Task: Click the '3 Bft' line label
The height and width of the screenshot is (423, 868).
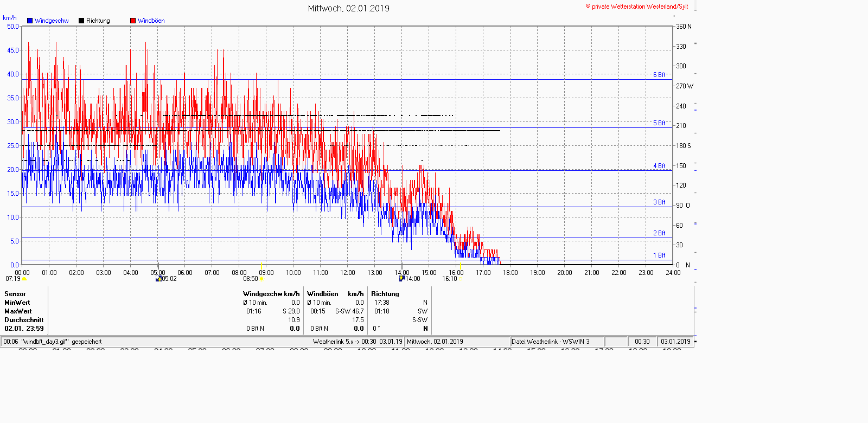Action: [x=659, y=202]
